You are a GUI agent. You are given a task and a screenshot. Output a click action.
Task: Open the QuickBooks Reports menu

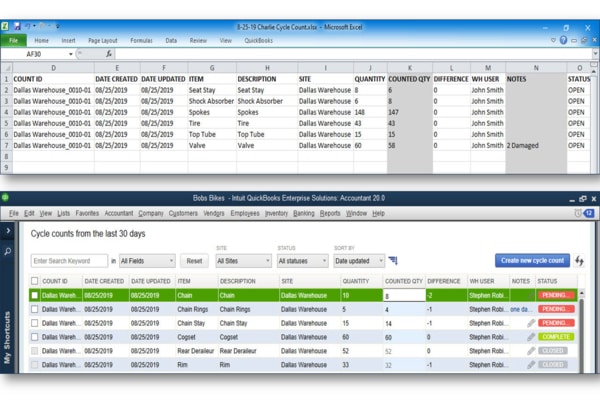point(330,213)
